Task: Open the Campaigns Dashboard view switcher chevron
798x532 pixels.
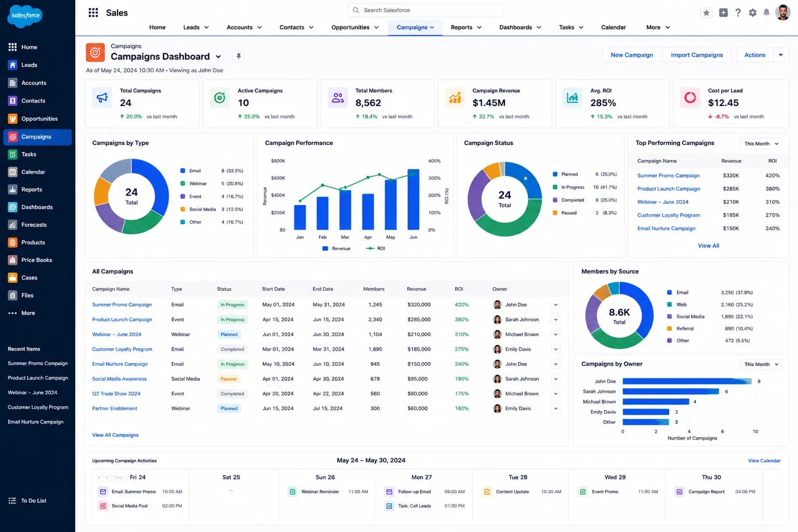Action: (218, 57)
